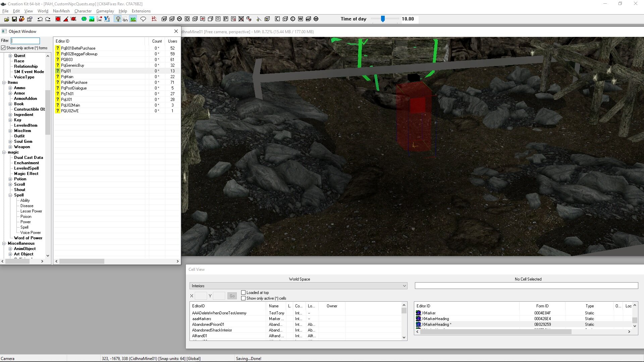The image size is (644, 362).
Task: Click the Undo arrow icon
Action: (40, 19)
